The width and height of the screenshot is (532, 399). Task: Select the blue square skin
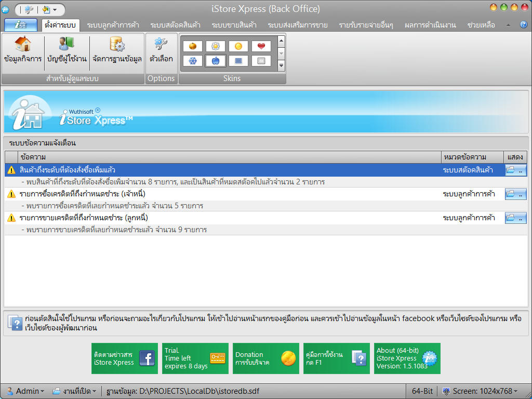(x=238, y=61)
